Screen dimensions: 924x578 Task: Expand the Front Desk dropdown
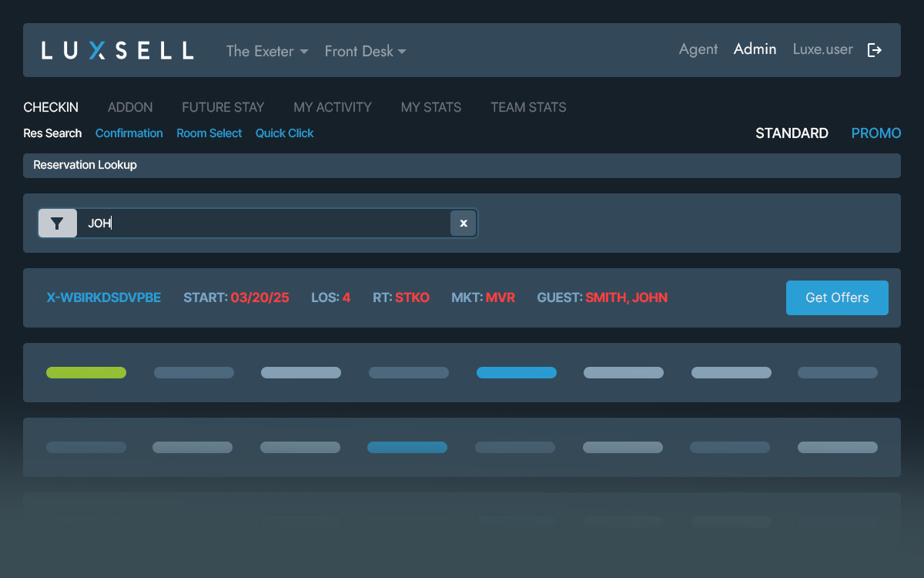(x=365, y=52)
